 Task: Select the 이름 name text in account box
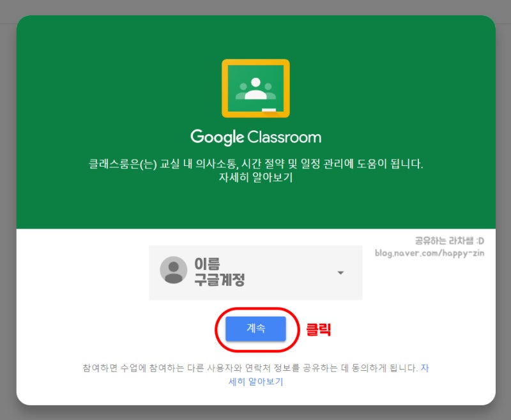(207, 264)
